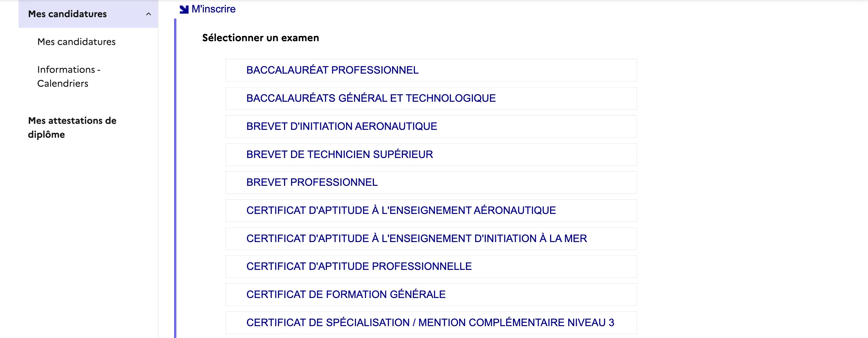Select the Brevet Professionnel exam
The height and width of the screenshot is (338, 868).
coord(312,182)
